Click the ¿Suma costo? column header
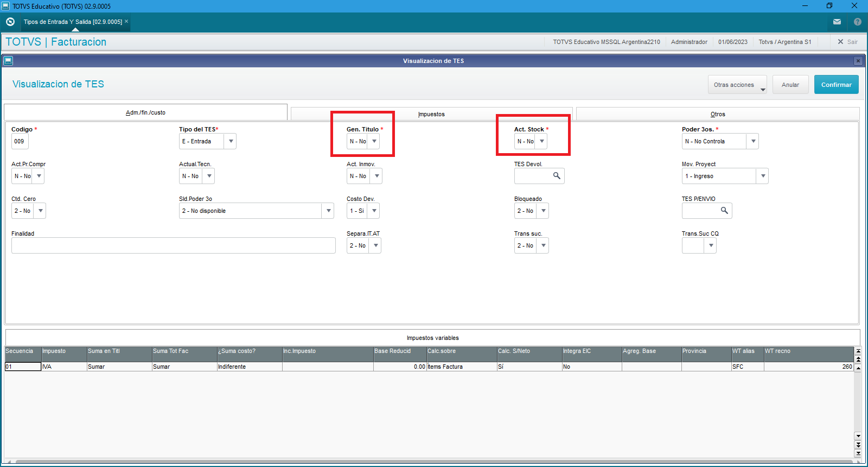This screenshot has width=868, height=467. pos(250,354)
